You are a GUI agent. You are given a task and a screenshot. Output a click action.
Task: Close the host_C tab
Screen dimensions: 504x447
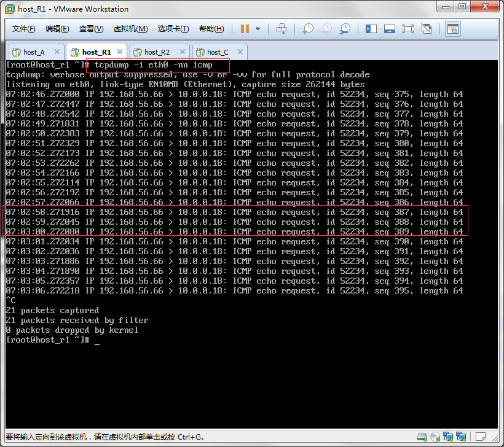tap(240, 52)
